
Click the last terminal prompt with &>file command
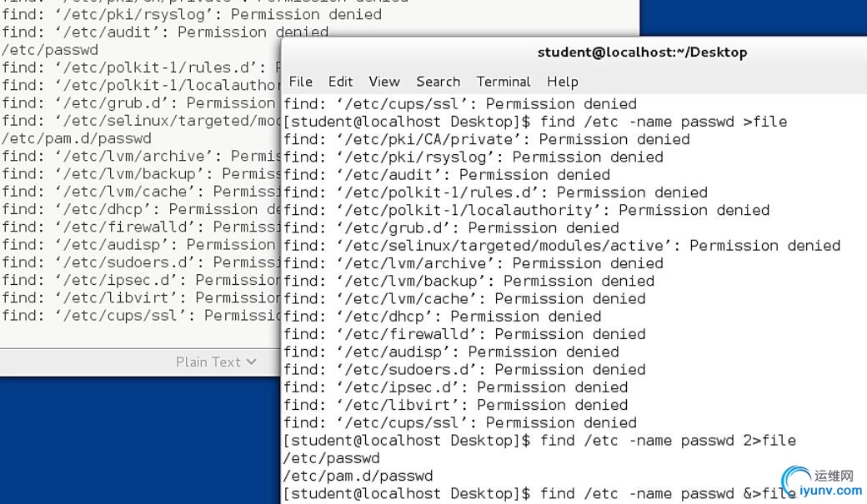pos(539,493)
